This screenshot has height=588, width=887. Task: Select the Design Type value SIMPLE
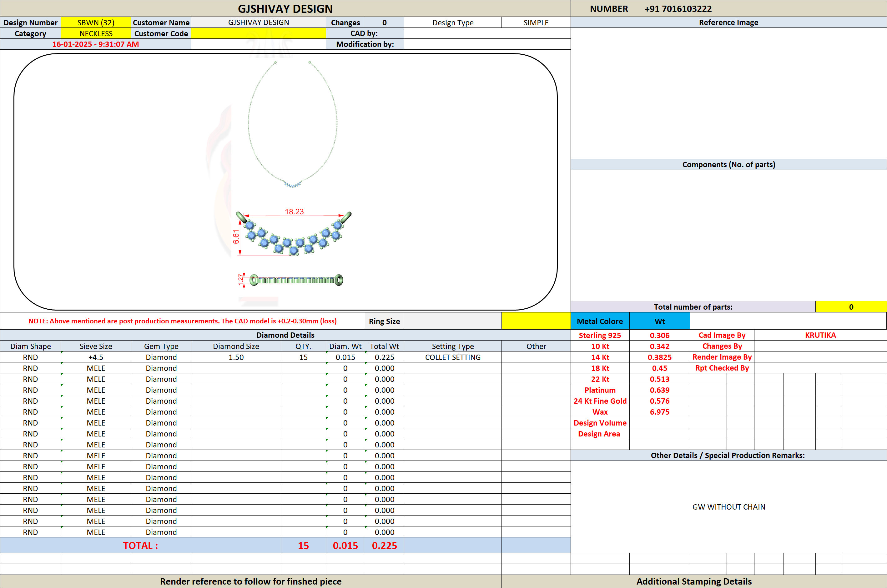tap(536, 22)
